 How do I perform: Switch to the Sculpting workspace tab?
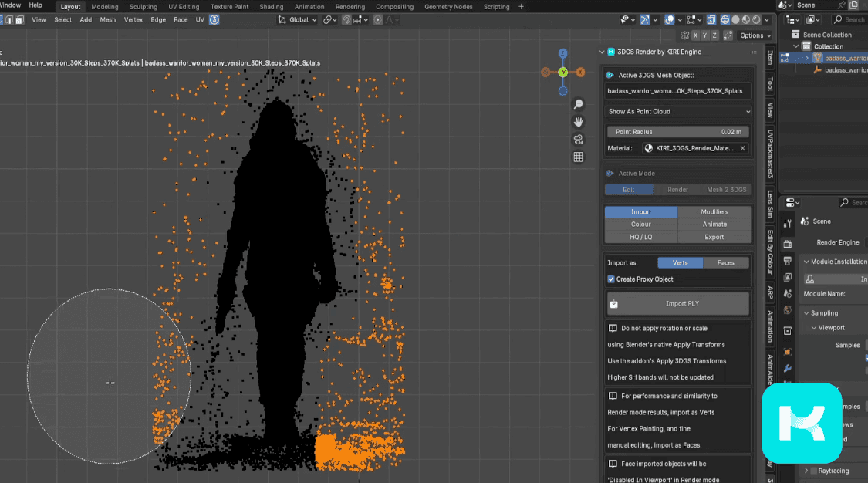pos(144,7)
